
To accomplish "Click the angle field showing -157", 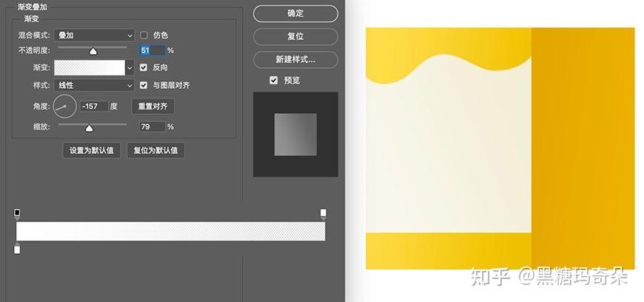I will point(94,107).
